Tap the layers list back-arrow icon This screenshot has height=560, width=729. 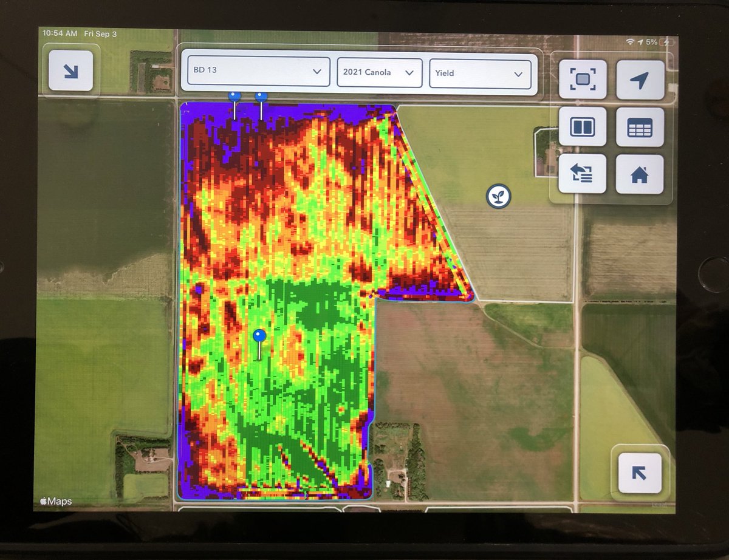tap(583, 174)
